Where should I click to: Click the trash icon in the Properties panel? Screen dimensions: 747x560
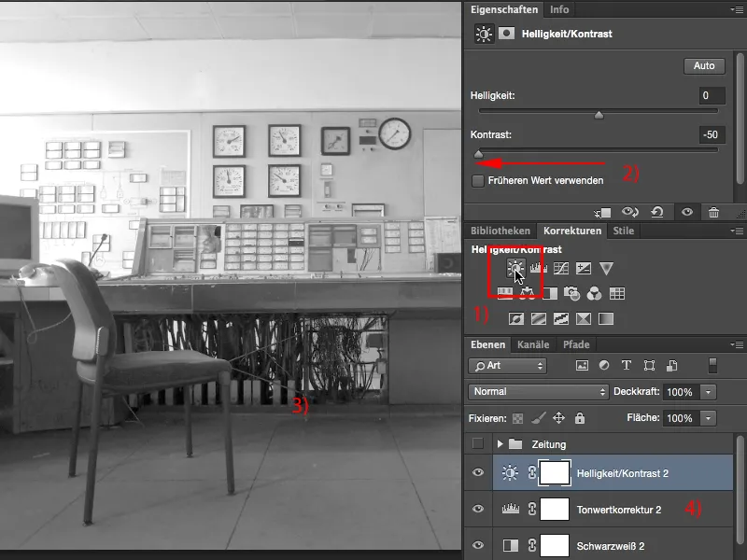coord(714,213)
